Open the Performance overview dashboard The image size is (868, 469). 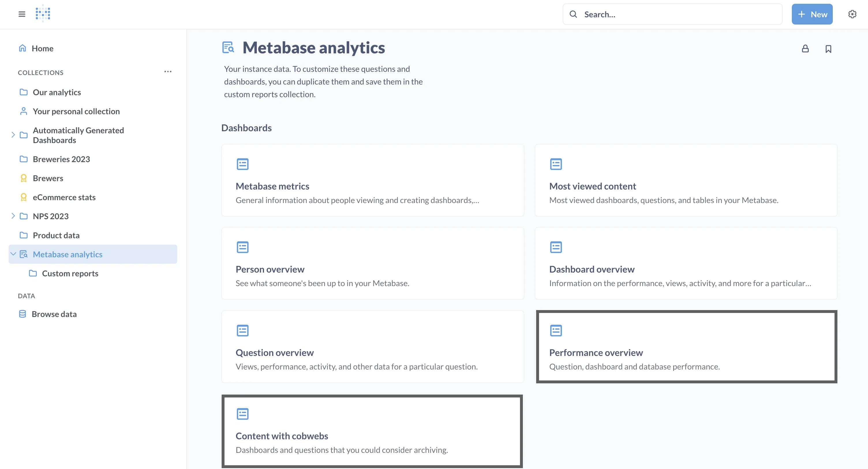click(x=596, y=352)
